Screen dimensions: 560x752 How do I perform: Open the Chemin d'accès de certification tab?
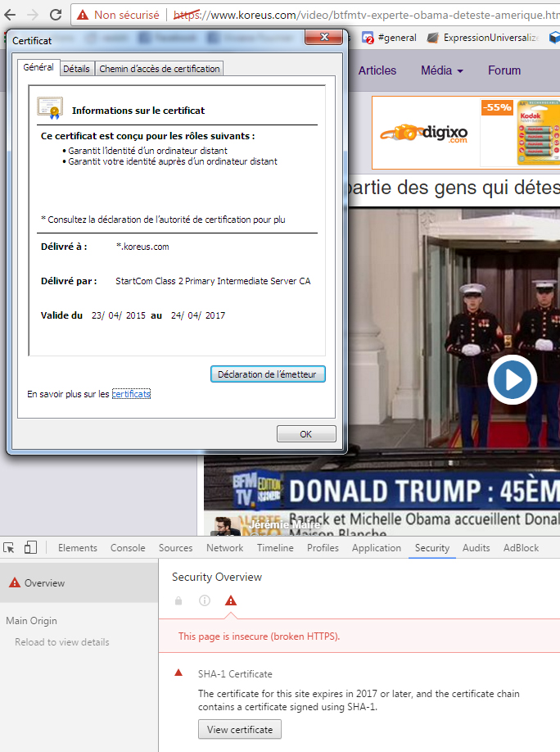pos(159,69)
